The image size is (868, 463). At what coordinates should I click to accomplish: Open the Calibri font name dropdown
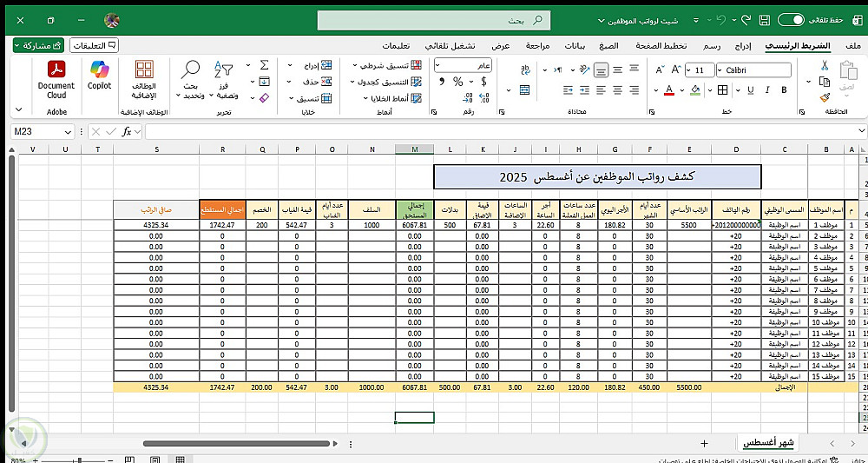point(720,69)
